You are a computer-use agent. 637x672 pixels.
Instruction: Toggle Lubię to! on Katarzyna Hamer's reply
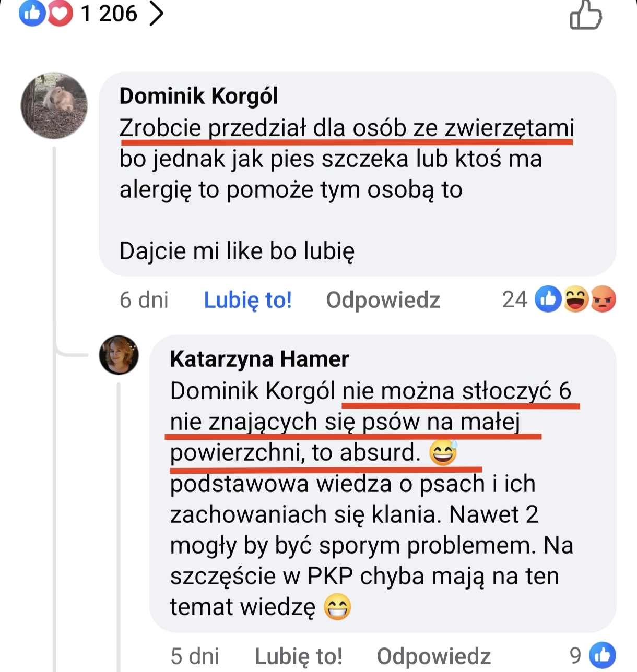click(298, 656)
